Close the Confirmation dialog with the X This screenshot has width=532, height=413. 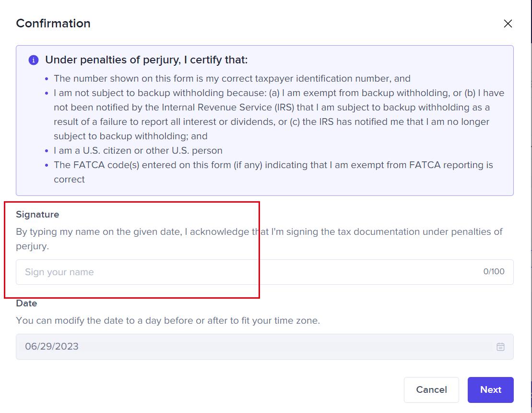pos(508,24)
